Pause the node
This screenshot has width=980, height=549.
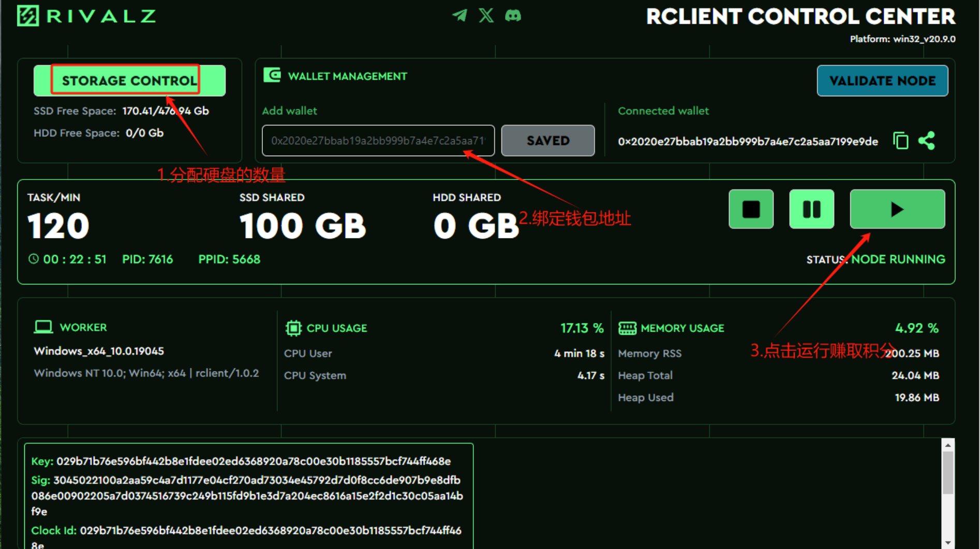[811, 209]
